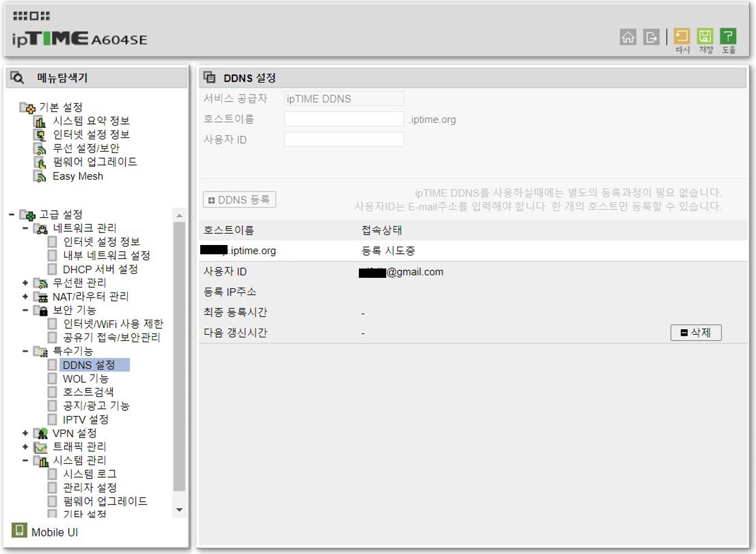This screenshot has width=756, height=554.
Task: Click the 호스트이름 input field
Action: point(344,119)
